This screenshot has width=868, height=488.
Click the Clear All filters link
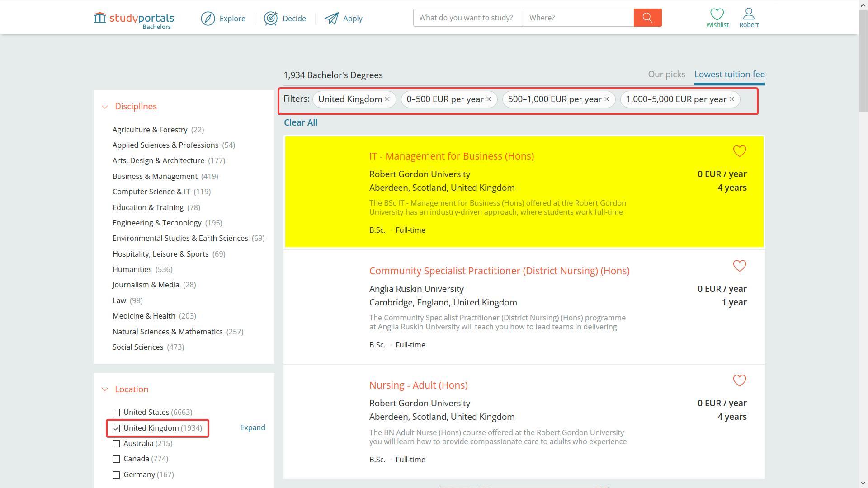point(300,122)
